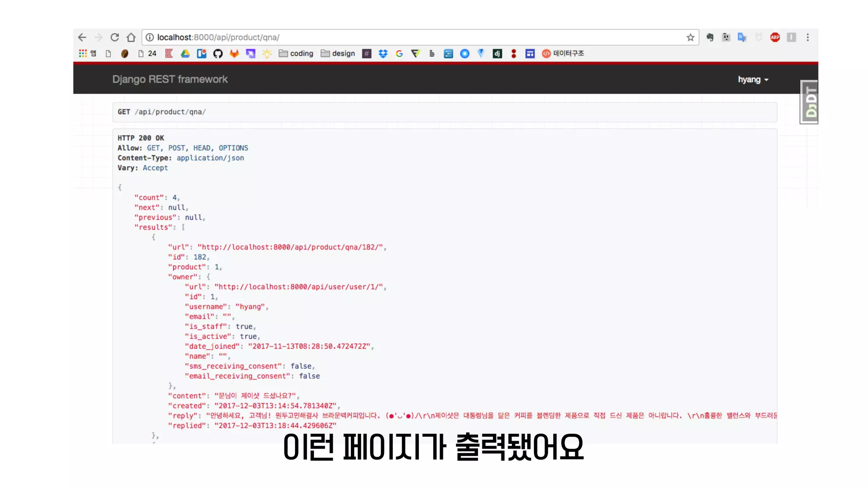Image resolution: width=868 pixels, height=488 pixels.
Task: Click the application/json content type value
Action: [210, 158]
